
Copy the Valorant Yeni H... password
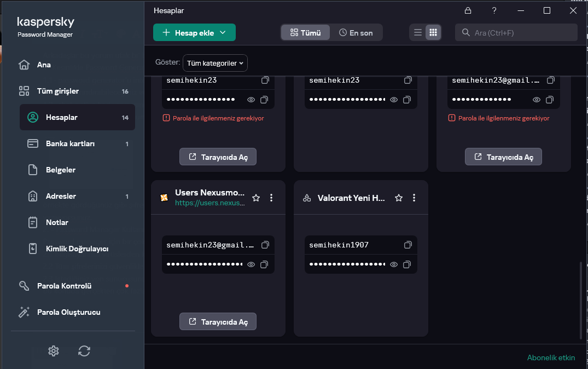tap(407, 264)
